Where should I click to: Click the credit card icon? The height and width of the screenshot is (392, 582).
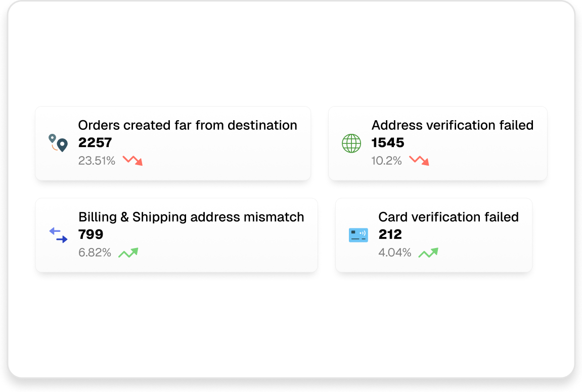point(359,234)
